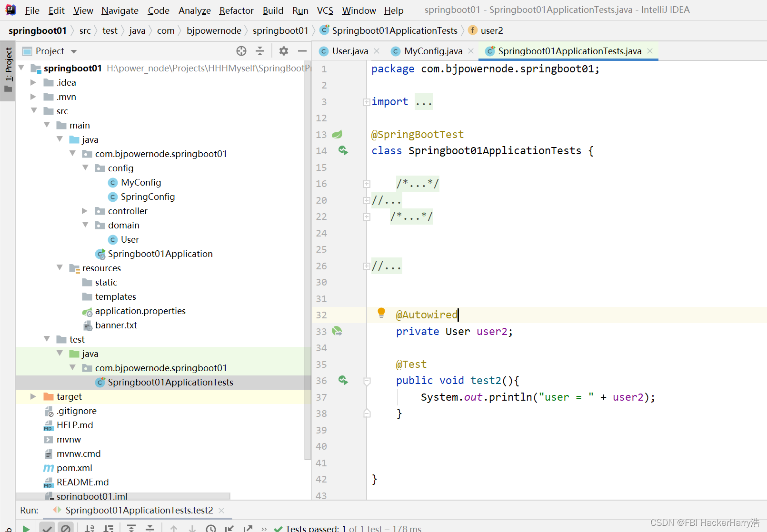Image resolution: width=767 pixels, height=532 pixels.
Task: Close the Run tab Springboot01ApplicationTests.test2
Action: click(221, 510)
